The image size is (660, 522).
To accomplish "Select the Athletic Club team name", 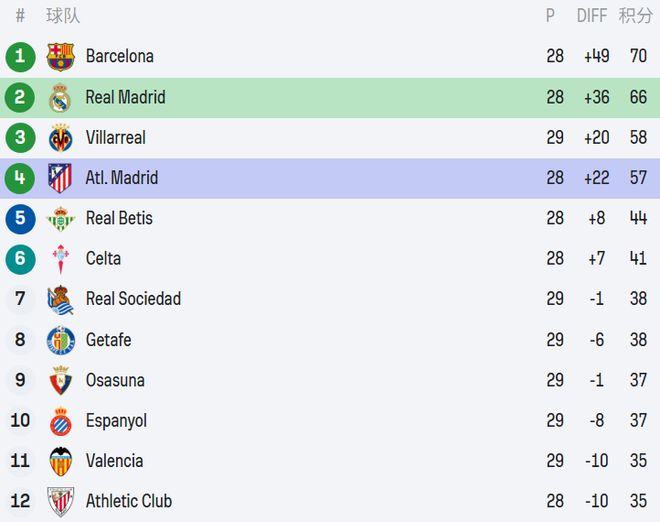I will 128,502.
